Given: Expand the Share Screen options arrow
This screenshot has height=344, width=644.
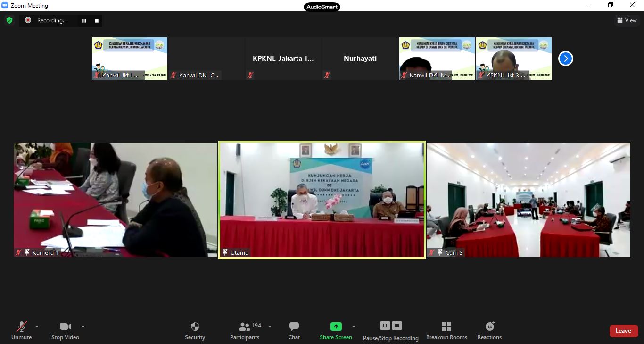Looking at the screenshot, I should [354, 327].
